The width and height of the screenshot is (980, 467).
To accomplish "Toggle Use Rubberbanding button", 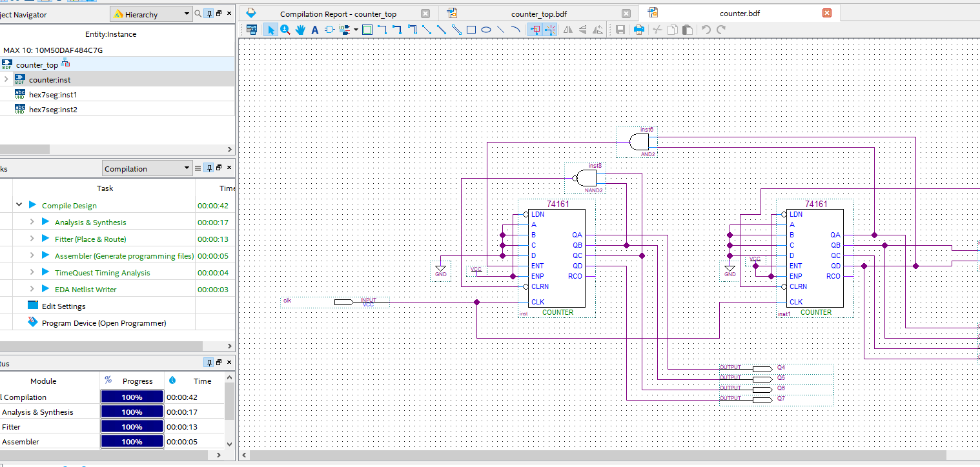I will [535, 30].
